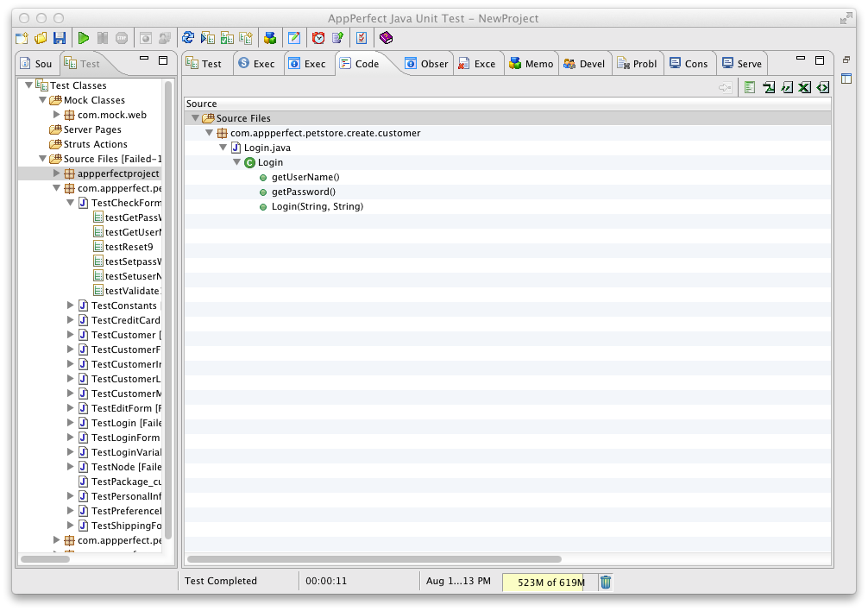Open the Obser tab
868x611 pixels.
[427, 64]
